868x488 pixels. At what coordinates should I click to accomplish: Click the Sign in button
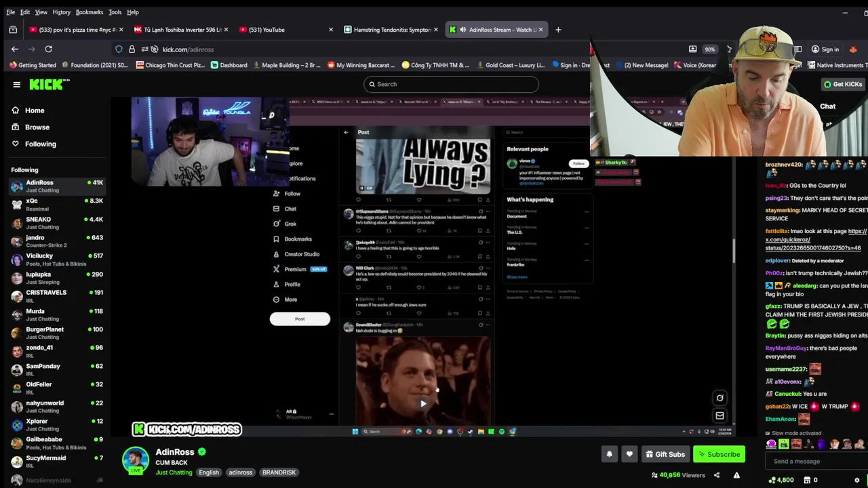(x=824, y=49)
